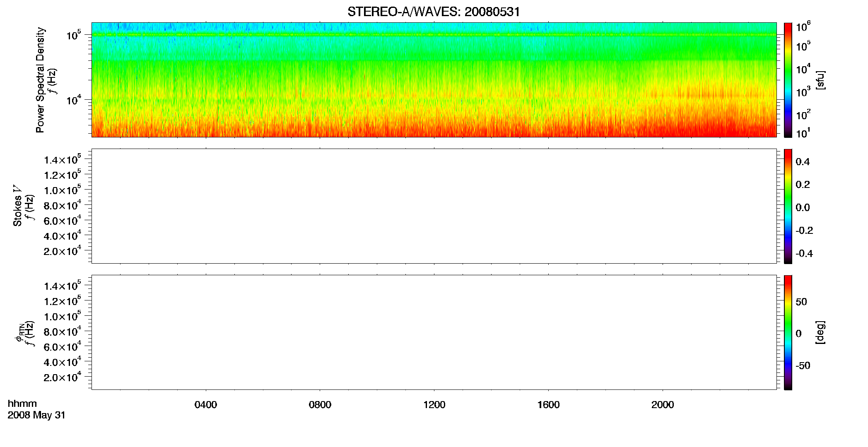The width and height of the screenshot is (868, 447).
Task: Click the -50 tick on degrees color bar
Action: pos(803,366)
